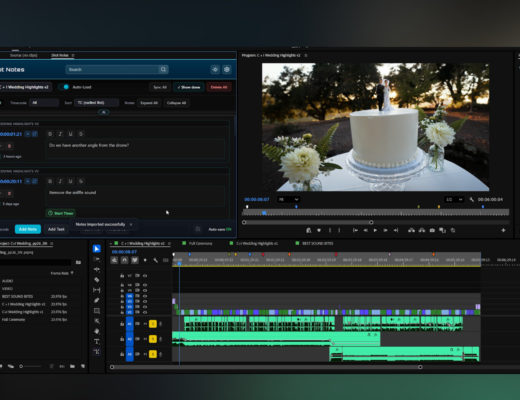This screenshot has width=520, height=400.
Task: Apply bold in the drone angle note
Action: click(50, 134)
